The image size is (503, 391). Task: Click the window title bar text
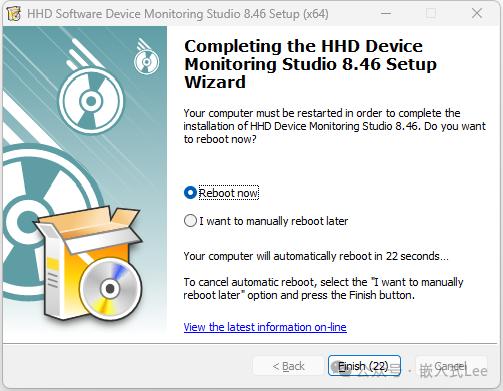pyautogui.click(x=178, y=14)
